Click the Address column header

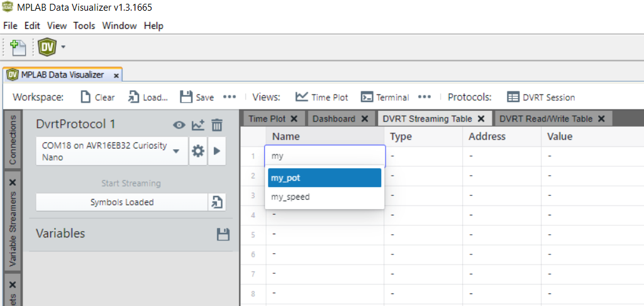pos(502,136)
